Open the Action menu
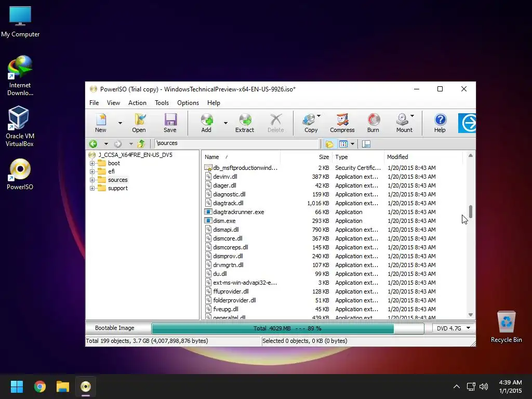The height and width of the screenshot is (399, 532). click(x=137, y=103)
